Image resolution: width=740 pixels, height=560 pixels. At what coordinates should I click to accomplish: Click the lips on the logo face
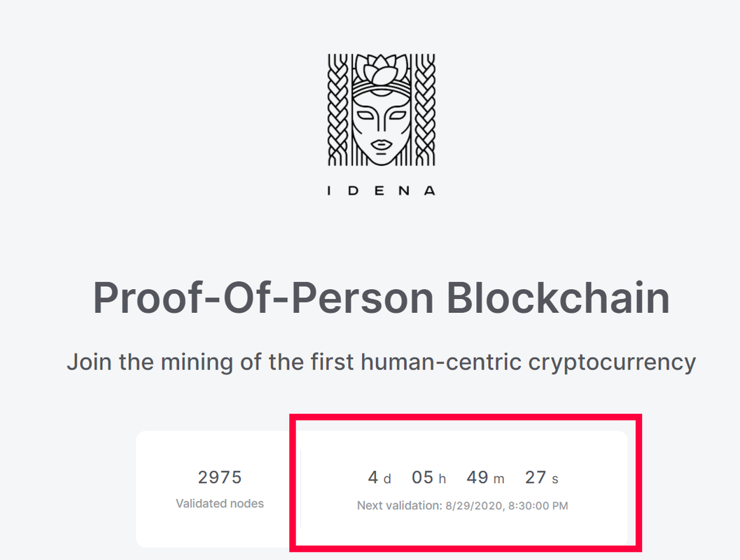point(382,144)
